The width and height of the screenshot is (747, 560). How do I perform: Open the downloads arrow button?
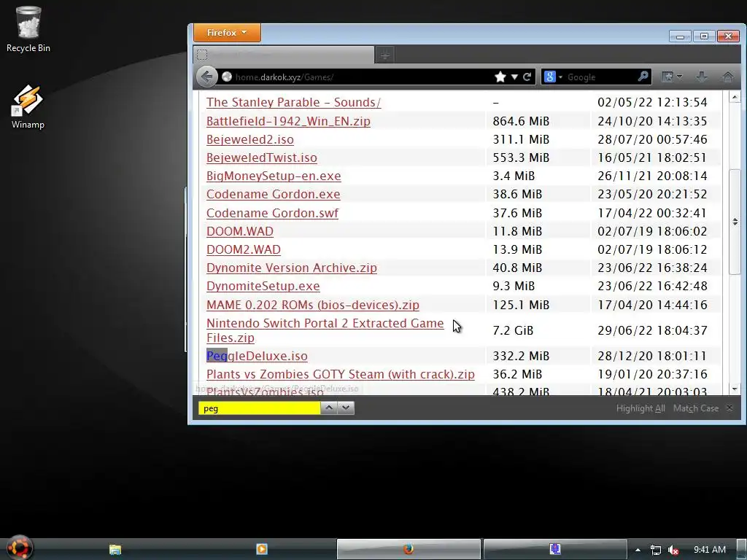[x=701, y=77]
